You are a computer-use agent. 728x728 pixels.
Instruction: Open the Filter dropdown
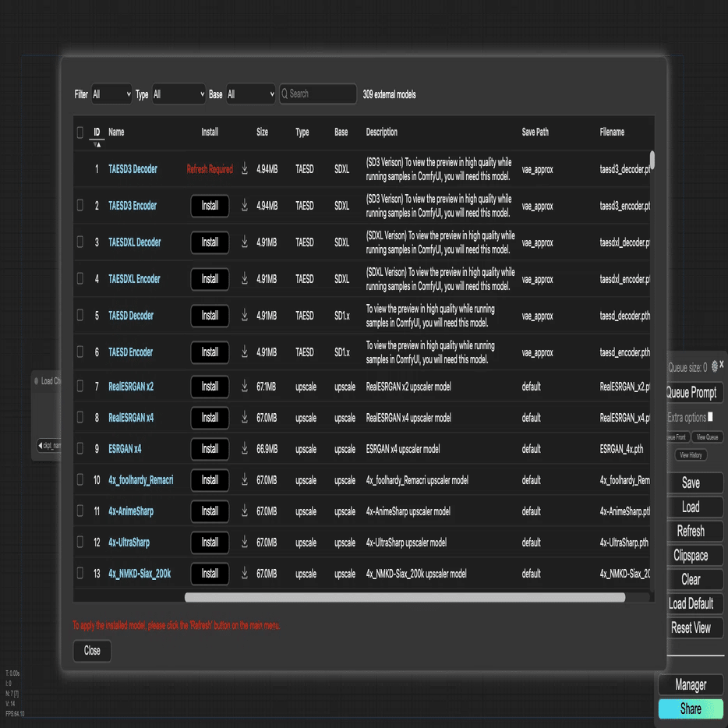112,94
